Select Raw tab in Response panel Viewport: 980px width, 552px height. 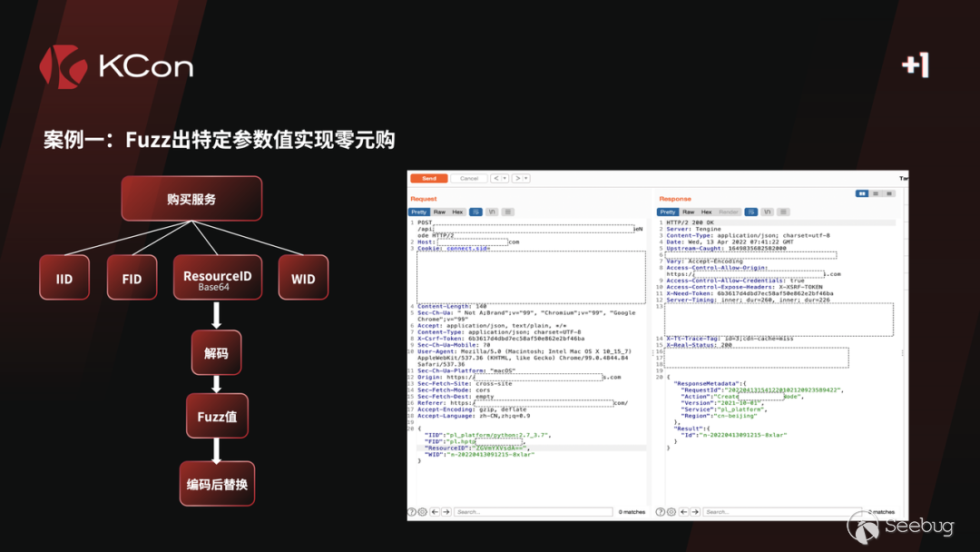click(688, 212)
